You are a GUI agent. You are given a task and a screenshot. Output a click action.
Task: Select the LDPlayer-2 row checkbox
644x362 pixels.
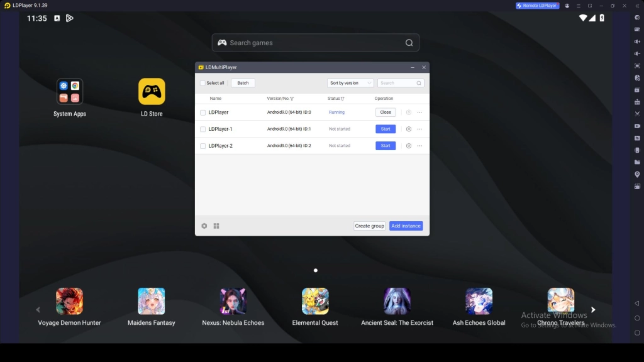click(203, 146)
